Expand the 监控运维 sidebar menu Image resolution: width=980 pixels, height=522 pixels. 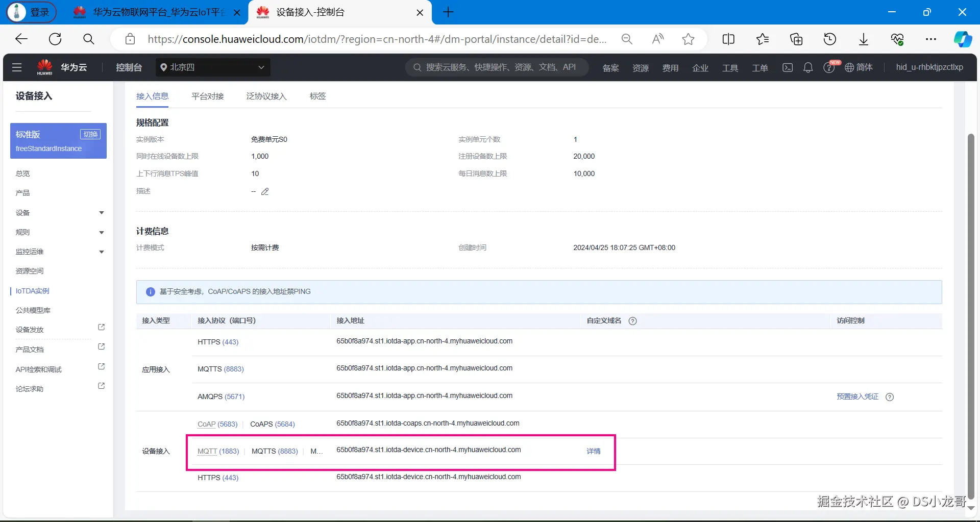[59, 252]
